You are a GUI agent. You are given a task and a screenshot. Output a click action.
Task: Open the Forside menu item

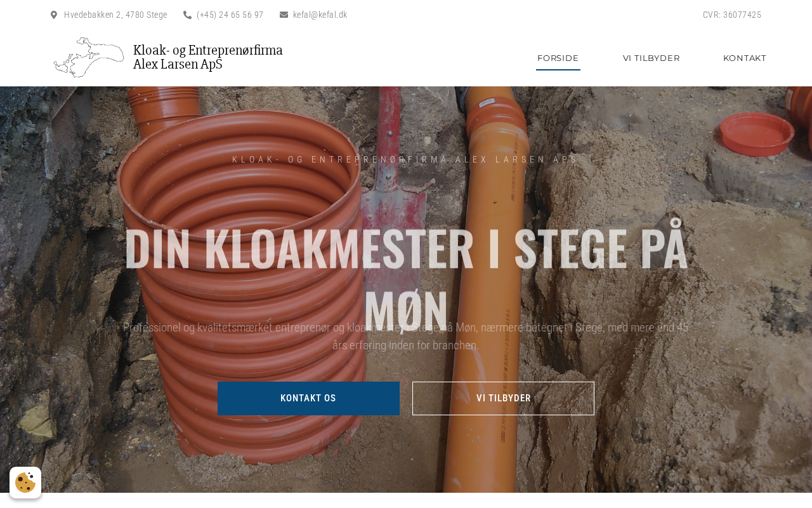click(x=558, y=58)
